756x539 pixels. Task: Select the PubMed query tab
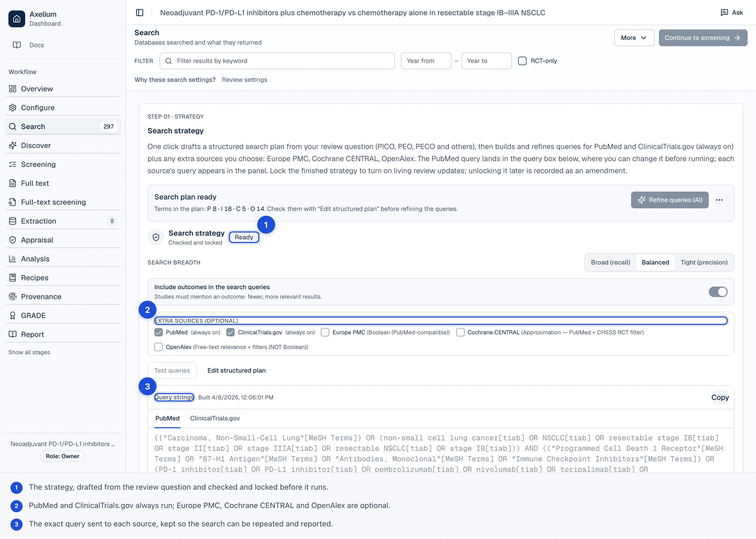(x=167, y=418)
